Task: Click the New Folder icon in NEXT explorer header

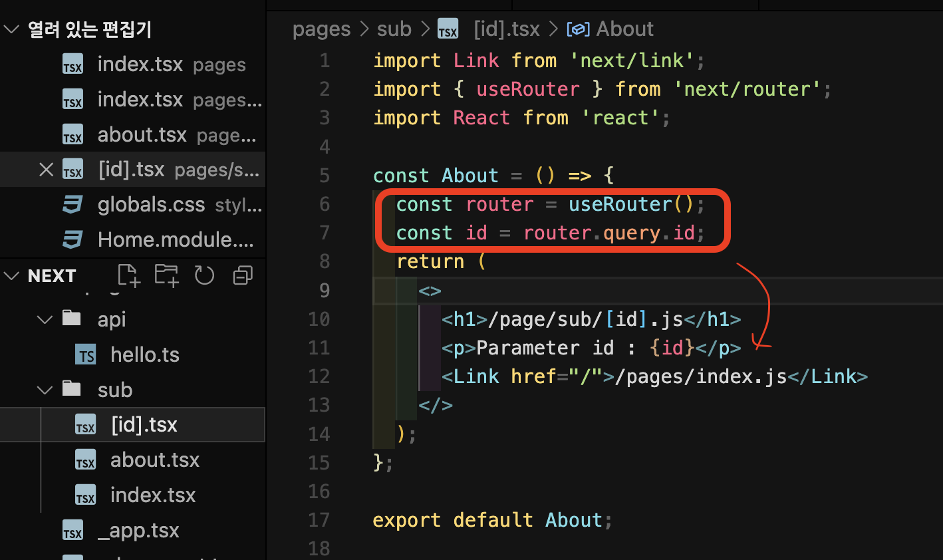Action: point(166,275)
